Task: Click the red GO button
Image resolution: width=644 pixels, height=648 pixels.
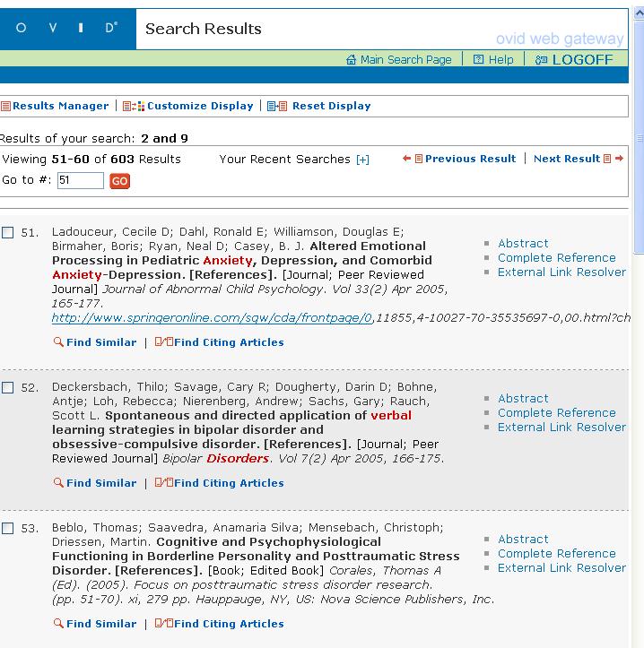Action: coord(119,181)
